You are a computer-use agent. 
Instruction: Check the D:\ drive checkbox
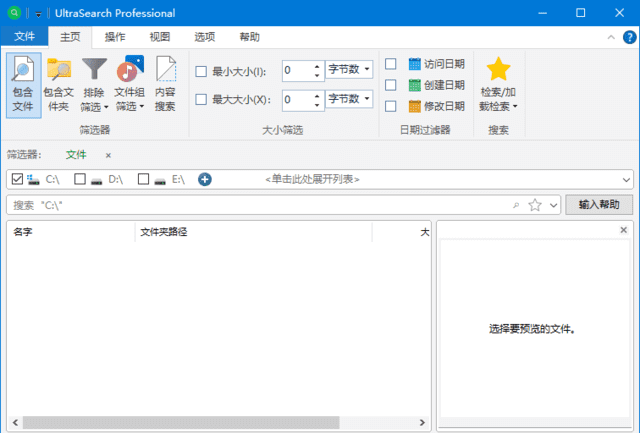80,179
